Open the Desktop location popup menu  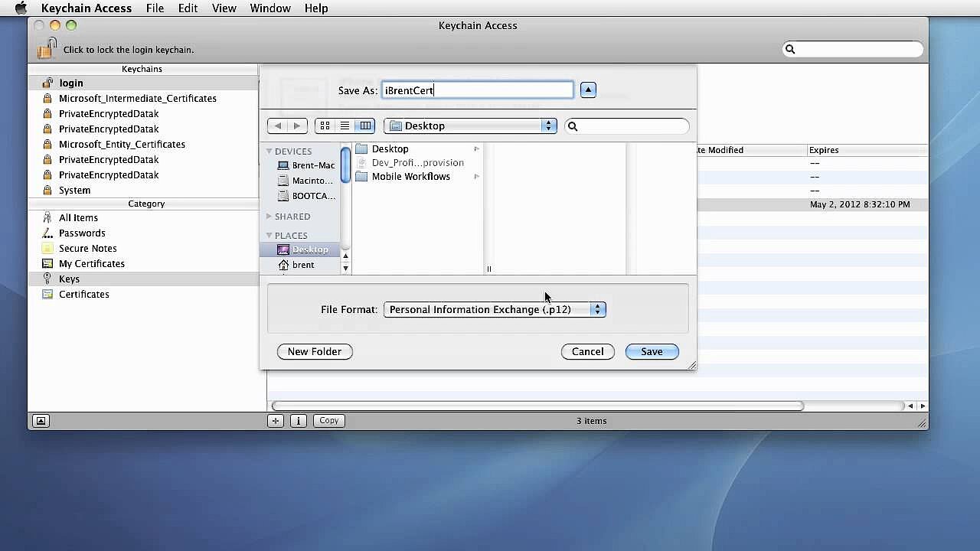tap(470, 126)
